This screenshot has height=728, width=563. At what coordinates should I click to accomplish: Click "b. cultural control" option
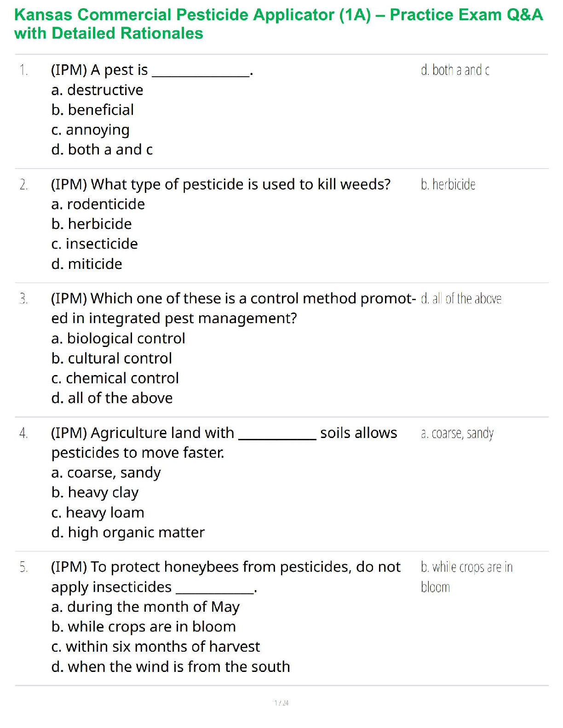(x=111, y=358)
